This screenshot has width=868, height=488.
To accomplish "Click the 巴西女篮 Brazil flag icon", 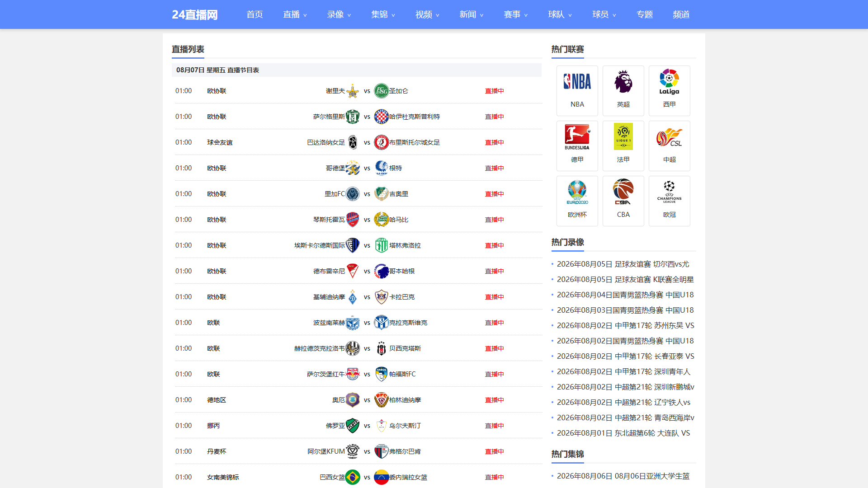I will click(x=353, y=477).
